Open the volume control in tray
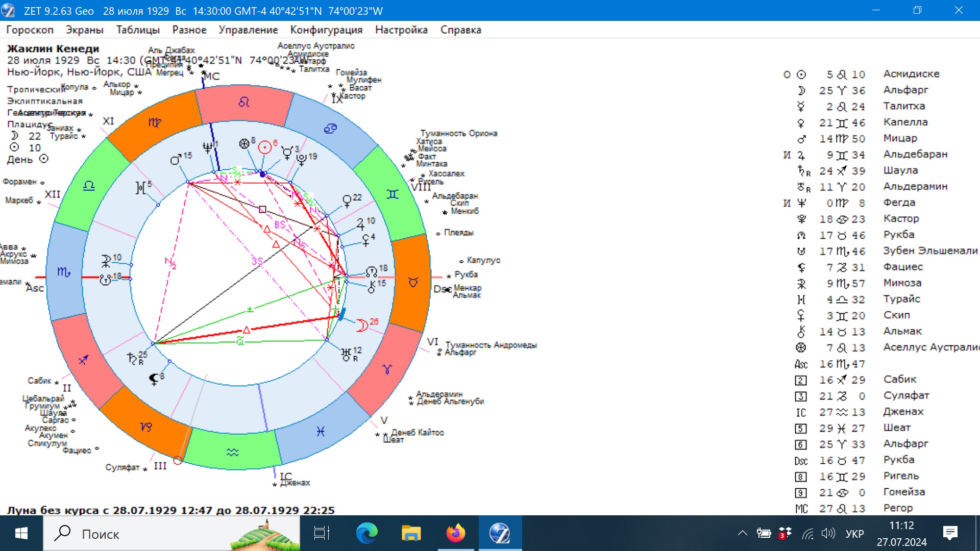This screenshot has height=551, width=980. click(828, 534)
